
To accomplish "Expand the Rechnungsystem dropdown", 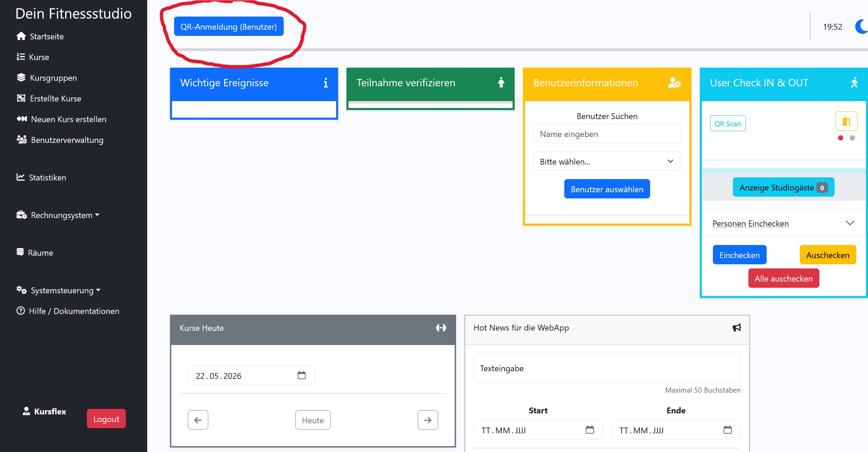I will coord(65,215).
